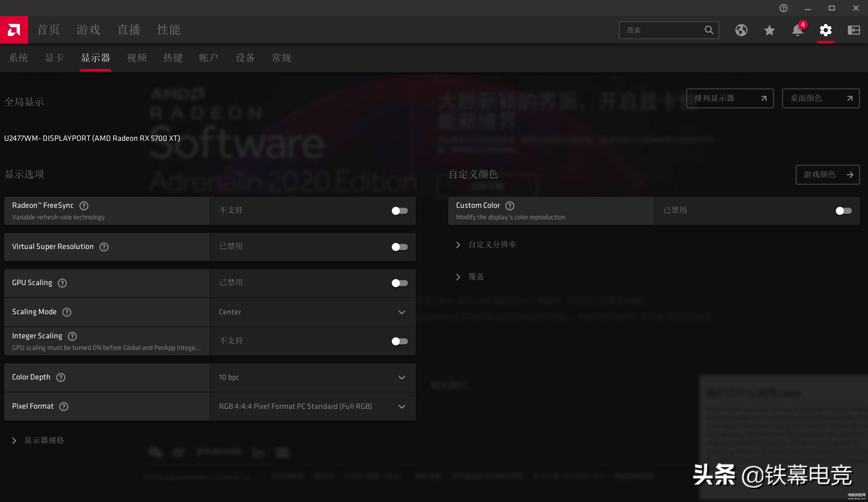868x502 pixels.
Task: Open the settings gear icon
Action: click(x=825, y=30)
